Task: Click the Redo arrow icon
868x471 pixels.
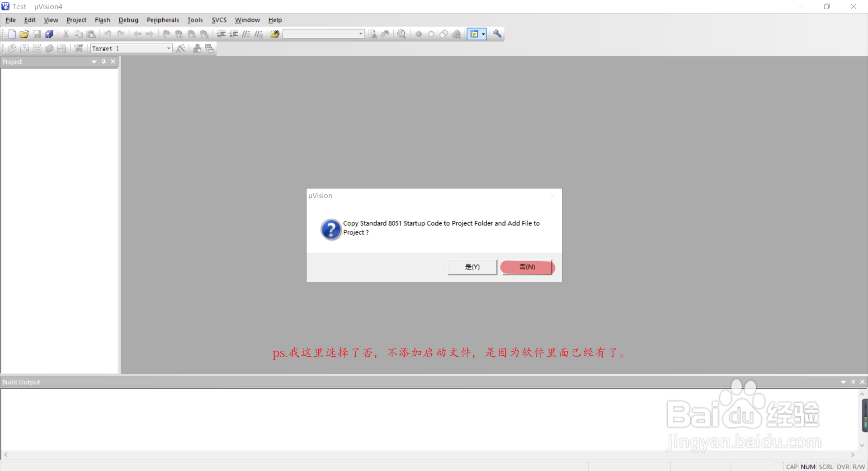Action: [121, 34]
